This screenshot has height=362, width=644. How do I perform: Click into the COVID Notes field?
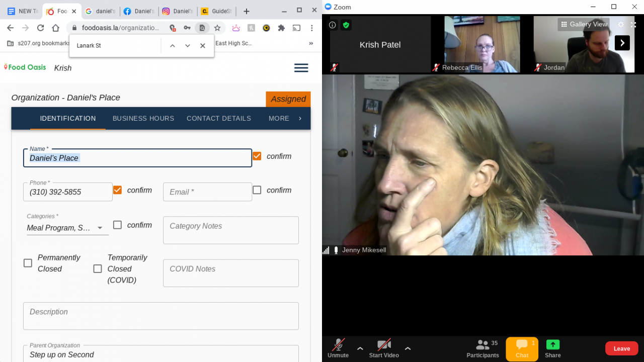[231, 273]
